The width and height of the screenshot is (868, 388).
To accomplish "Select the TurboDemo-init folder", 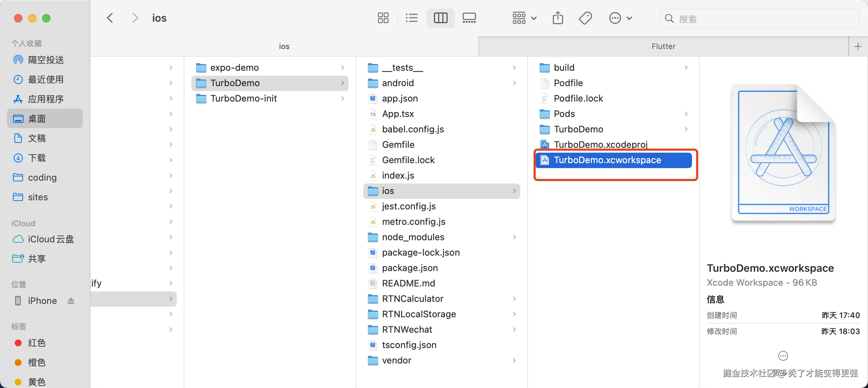I will pyautogui.click(x=270, y=98).
